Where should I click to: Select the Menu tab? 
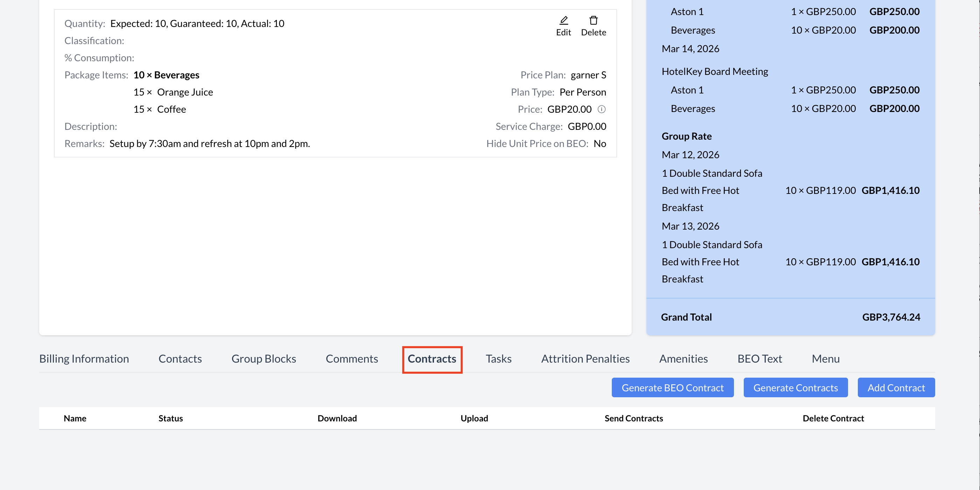(x=826, y=359)
